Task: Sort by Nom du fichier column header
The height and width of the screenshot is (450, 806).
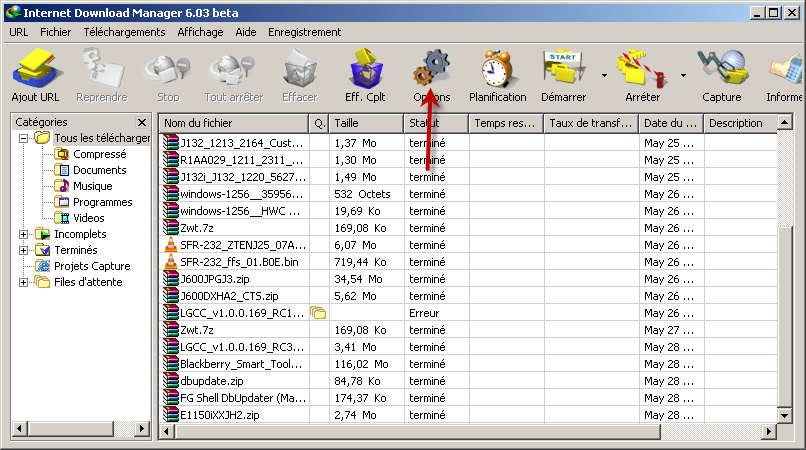Action: point(234,123)
